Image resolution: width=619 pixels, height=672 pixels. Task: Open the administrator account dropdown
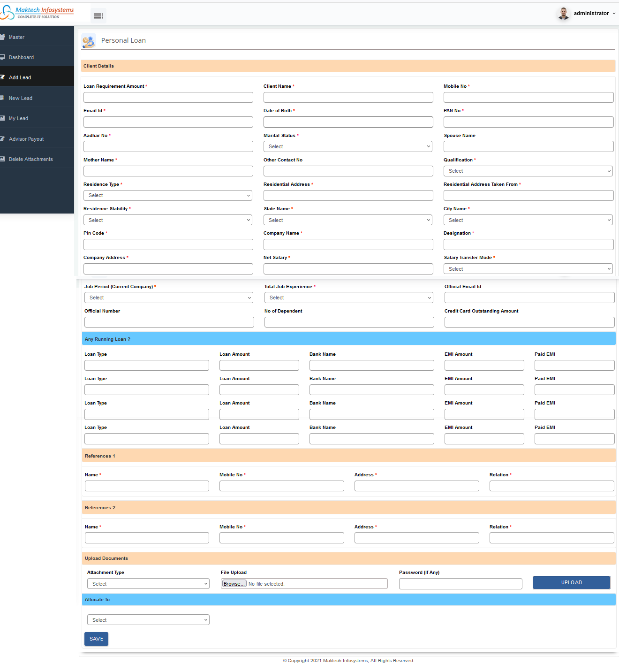[594, 13]
